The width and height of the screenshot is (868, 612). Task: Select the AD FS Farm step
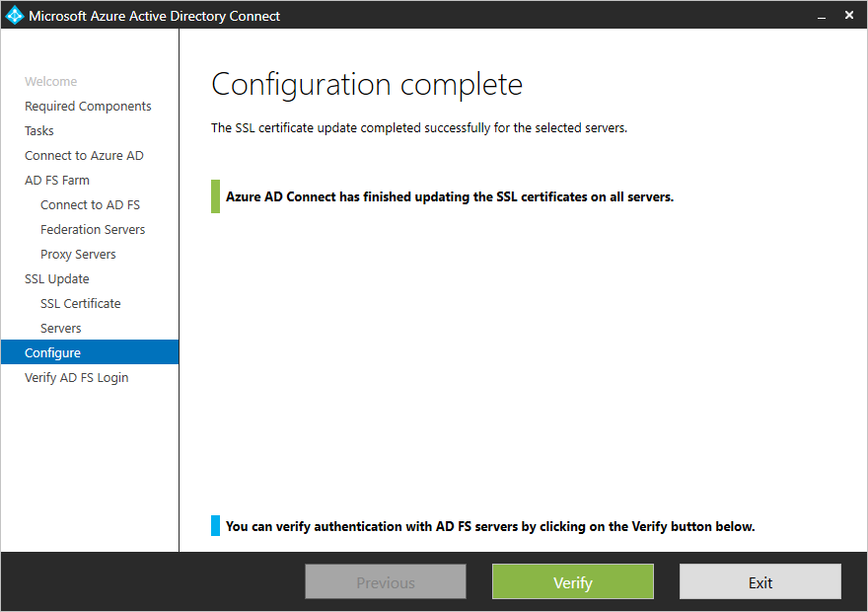(x=57, y=181)
